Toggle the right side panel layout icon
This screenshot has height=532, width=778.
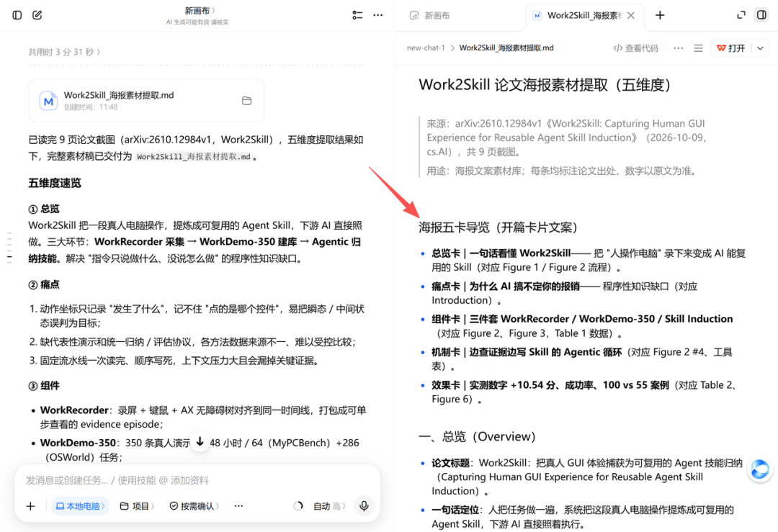pyautogui.click(x=761, y=15)
